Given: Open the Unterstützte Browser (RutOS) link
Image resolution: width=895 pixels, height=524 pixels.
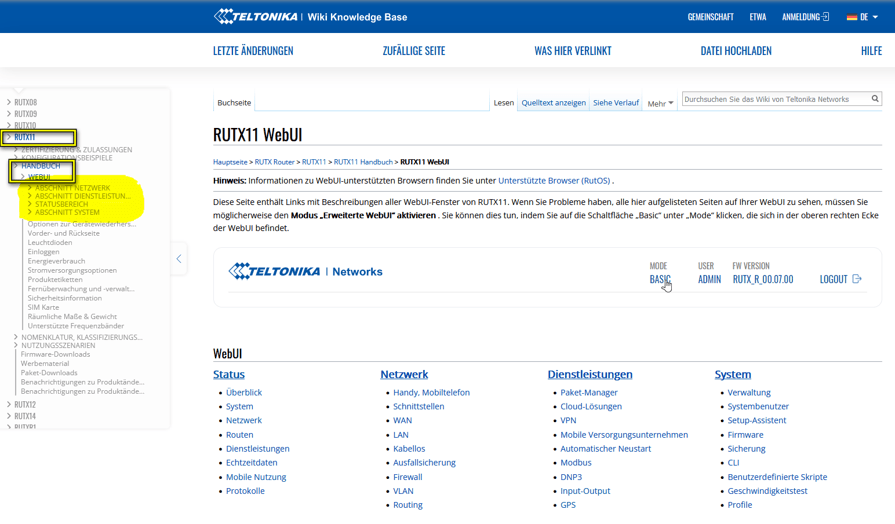Looking at the screenshot, I should [x=554, y=181].
